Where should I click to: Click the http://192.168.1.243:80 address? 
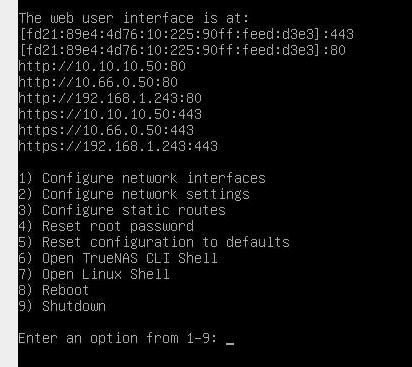coord(110,98)
